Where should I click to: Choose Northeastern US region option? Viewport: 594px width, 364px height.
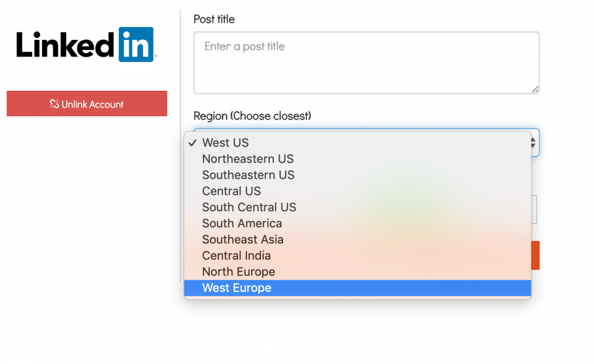coord(357,159)
